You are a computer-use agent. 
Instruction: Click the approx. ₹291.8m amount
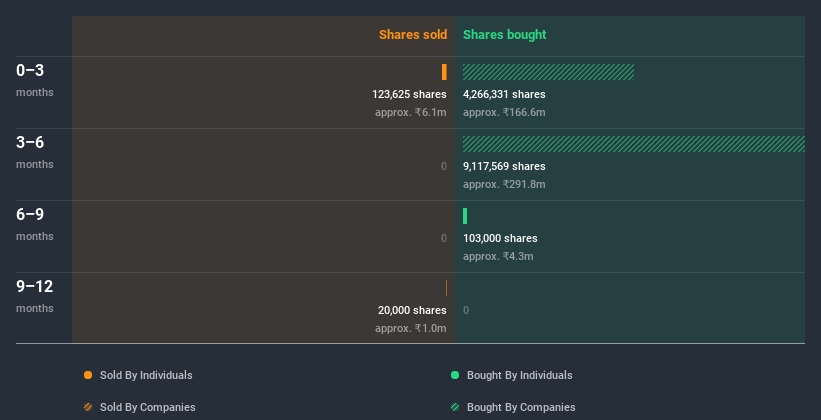504,184
